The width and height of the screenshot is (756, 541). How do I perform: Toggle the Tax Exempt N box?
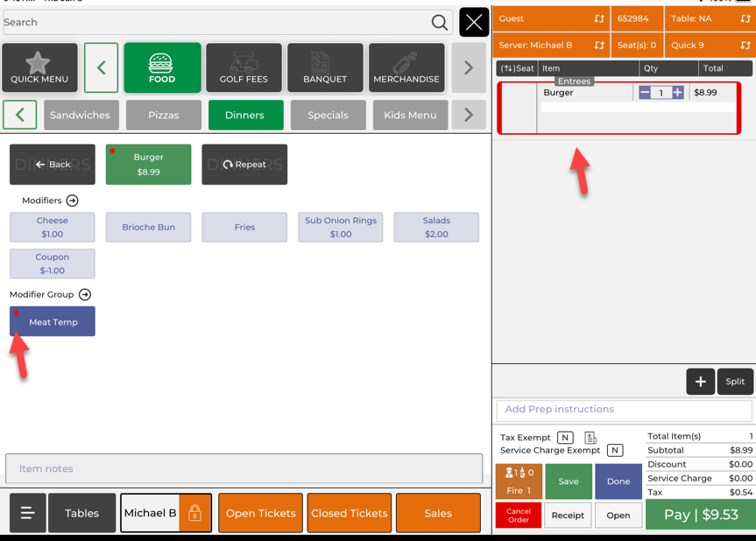tap(565, 437)
